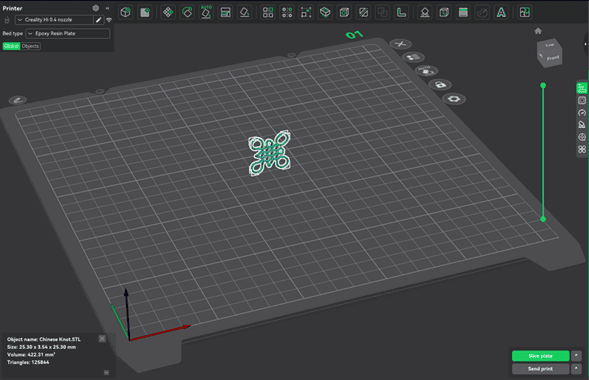Select the Lay on face tool

click(245, 12)
